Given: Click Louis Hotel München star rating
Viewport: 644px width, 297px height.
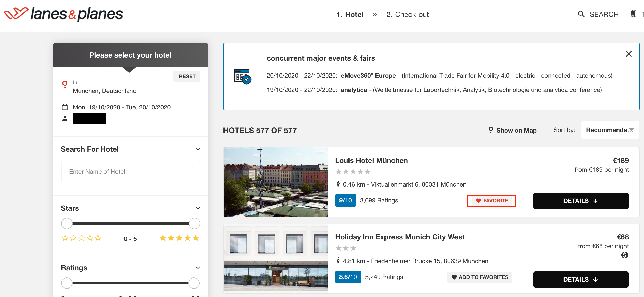Looking at the screenshot, I should 353,172.
